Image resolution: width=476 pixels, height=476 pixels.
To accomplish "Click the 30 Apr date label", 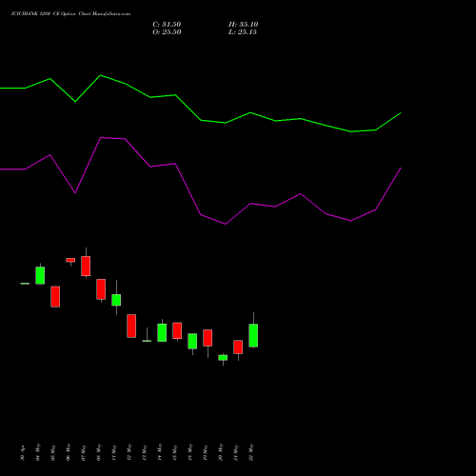I will tap(22, 452).
